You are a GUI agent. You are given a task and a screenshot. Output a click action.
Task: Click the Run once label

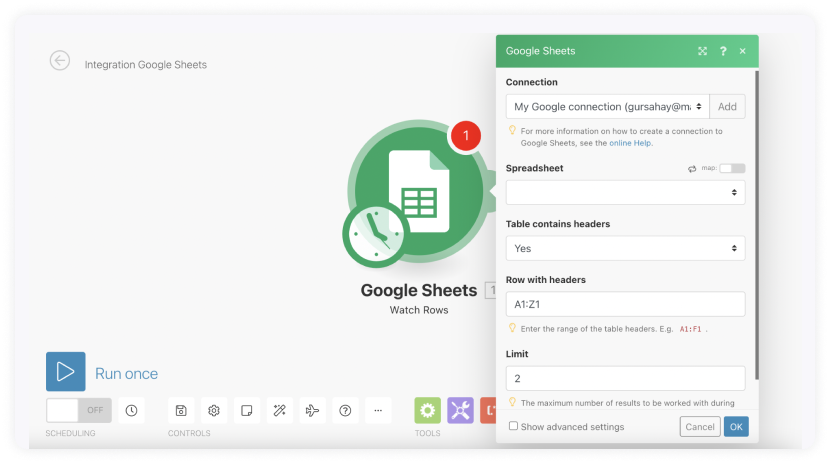pyautogui.click(x=127, y=374)
